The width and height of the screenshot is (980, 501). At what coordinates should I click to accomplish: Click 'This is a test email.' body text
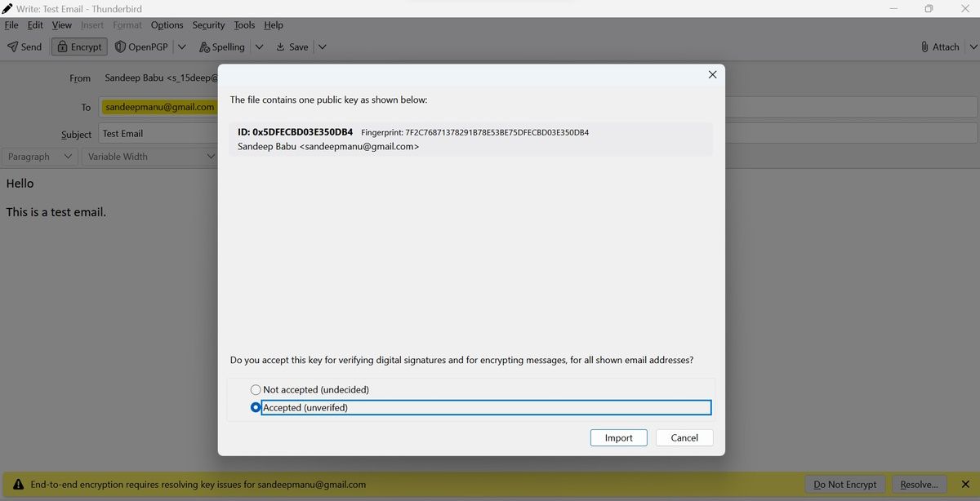point(56,212)
